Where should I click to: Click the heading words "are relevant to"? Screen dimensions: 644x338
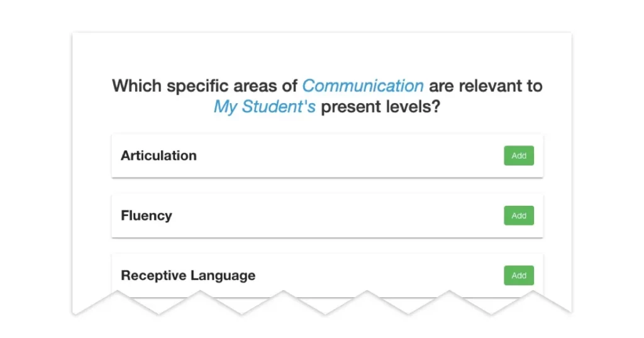(x=486, y=86)
